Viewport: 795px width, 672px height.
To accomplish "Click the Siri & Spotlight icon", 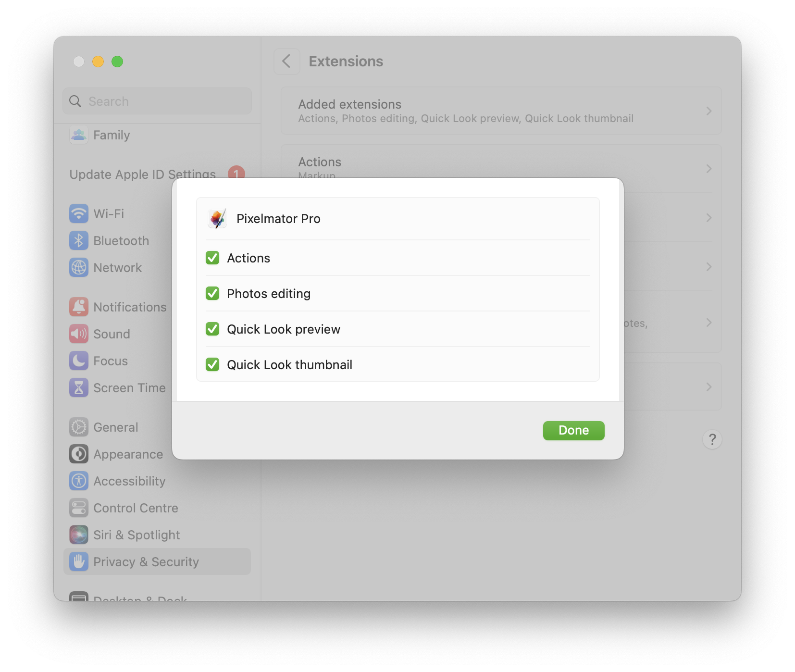I will pos(79,535).
